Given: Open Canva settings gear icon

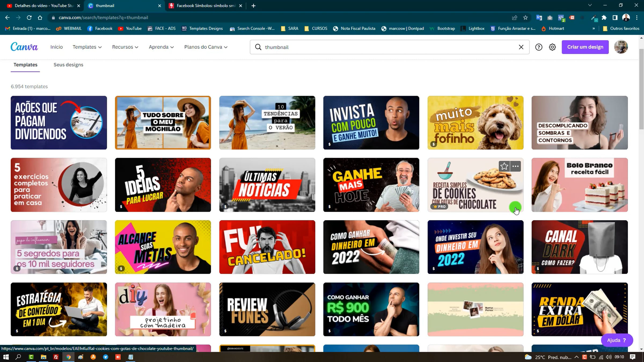Looking at the screenshot, I should tap(552, 47).
